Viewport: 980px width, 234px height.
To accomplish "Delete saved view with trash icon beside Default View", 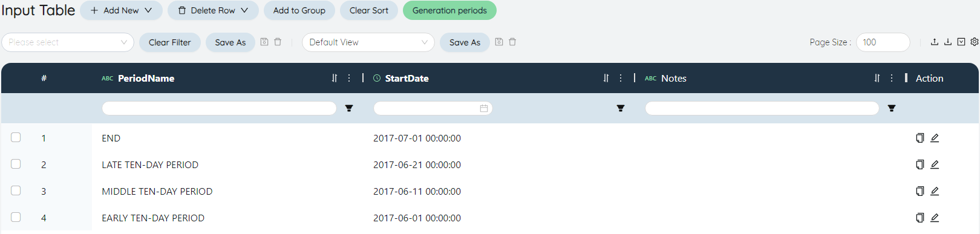I will (x=512, y=42).
